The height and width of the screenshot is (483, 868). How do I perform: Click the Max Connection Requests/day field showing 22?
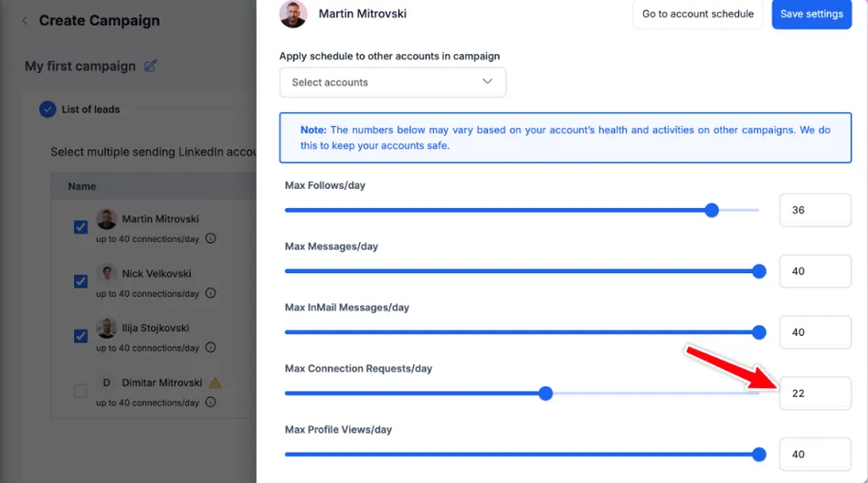point(815,394)
